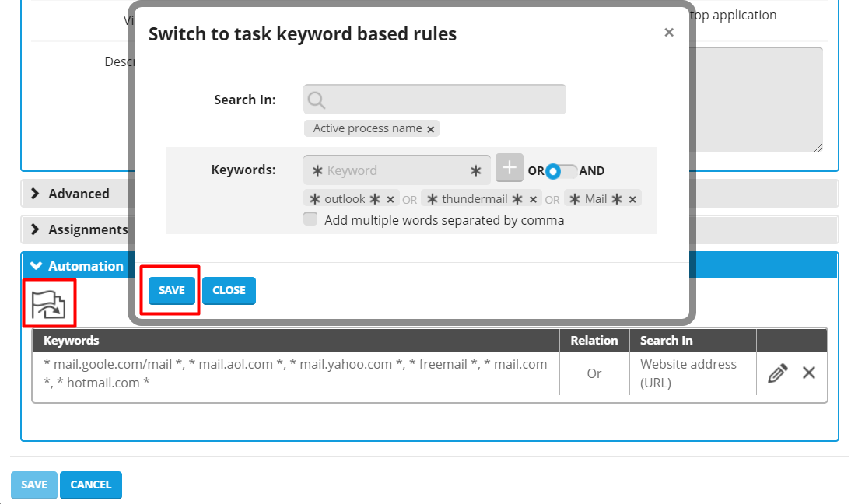Remove the Mail keyword tag
This screenshot has height=504, width=858.
pos(632,199)
